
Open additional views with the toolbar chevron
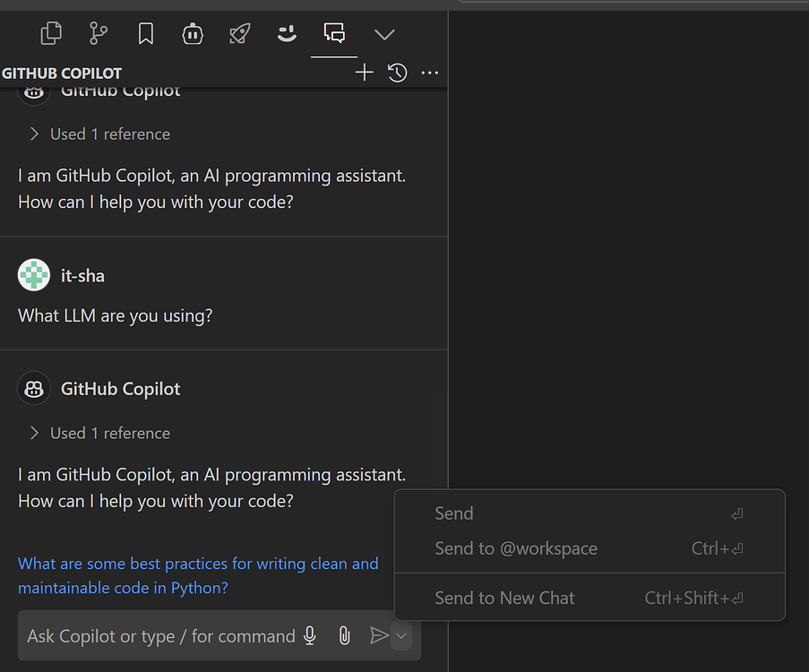[x=384, y=34]
